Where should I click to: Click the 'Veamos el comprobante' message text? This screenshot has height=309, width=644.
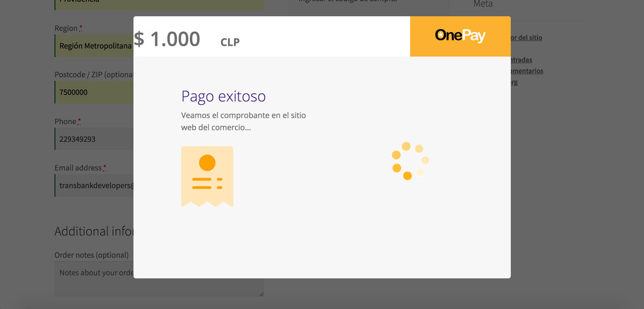point(244,121)
